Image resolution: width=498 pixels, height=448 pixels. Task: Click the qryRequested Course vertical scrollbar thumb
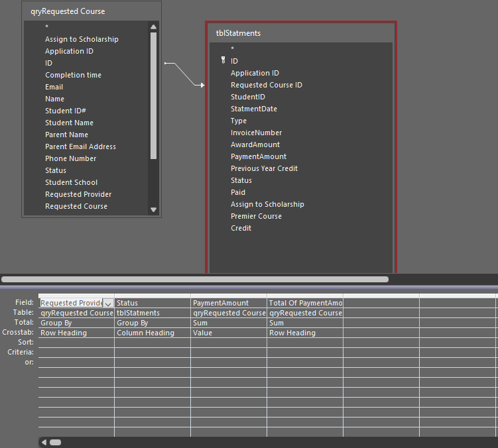pos(153,95)
